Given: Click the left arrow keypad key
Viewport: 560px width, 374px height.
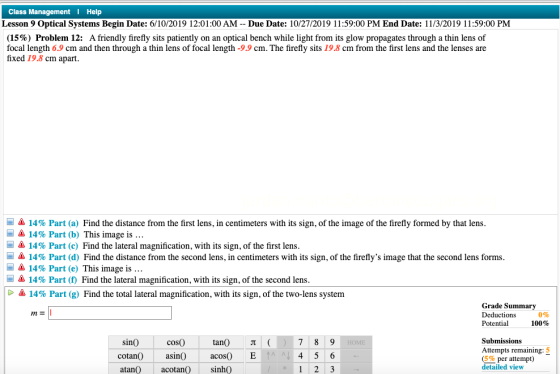Looking at the screenshot, I should 356,356.
